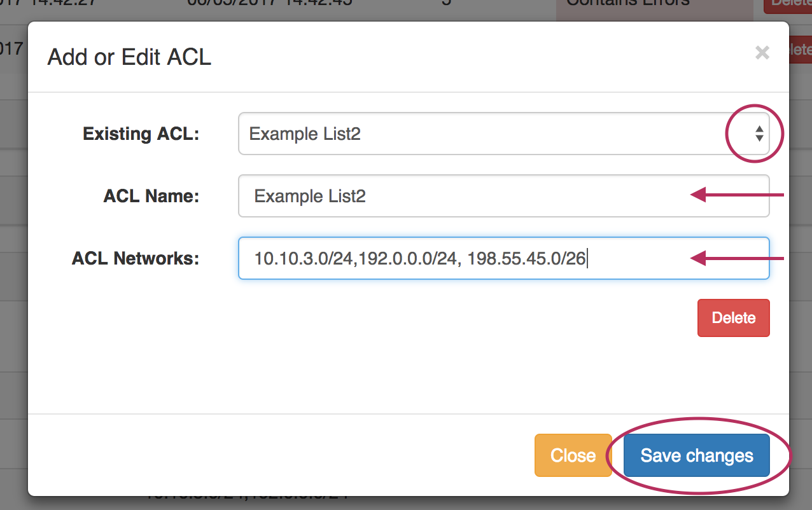Click the up-down arrows on Existing ACL selector

(x=759, y=134)
